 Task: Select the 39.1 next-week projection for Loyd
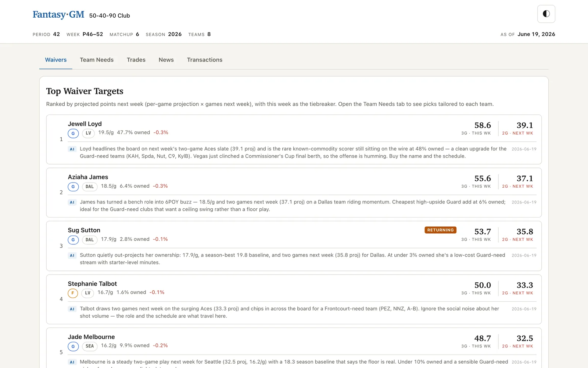click(x=525, y=125)
